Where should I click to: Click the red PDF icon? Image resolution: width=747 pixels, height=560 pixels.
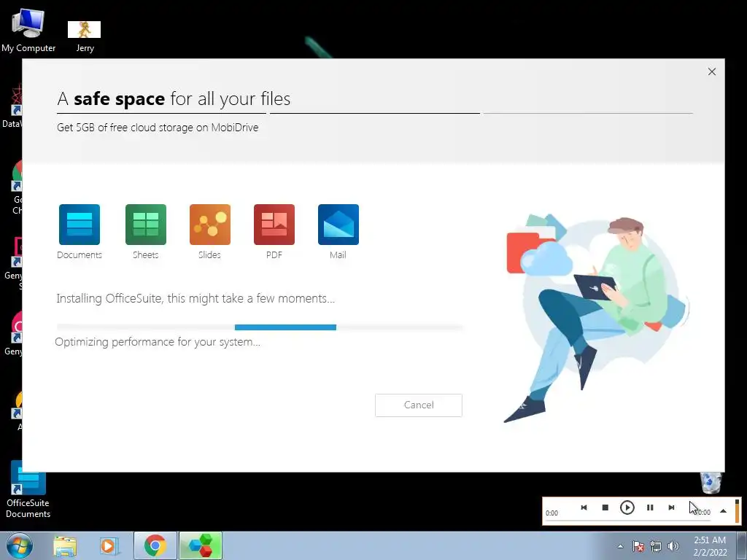(x=274, y=225)
